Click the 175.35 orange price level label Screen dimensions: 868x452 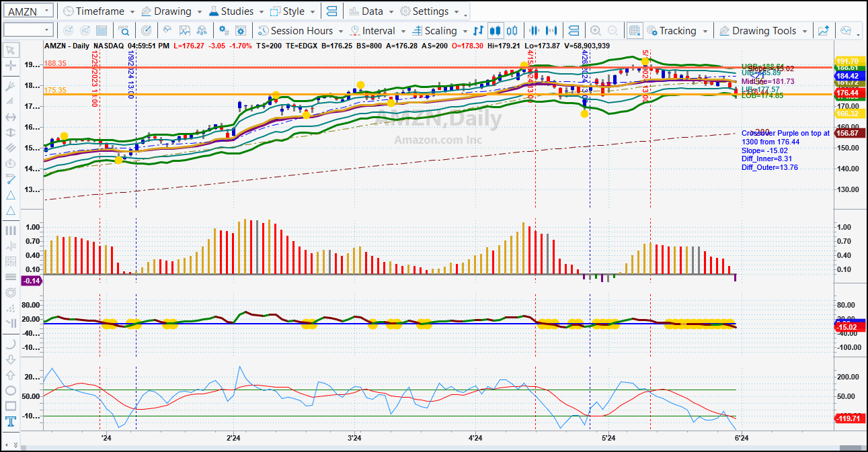pos(55,90)
